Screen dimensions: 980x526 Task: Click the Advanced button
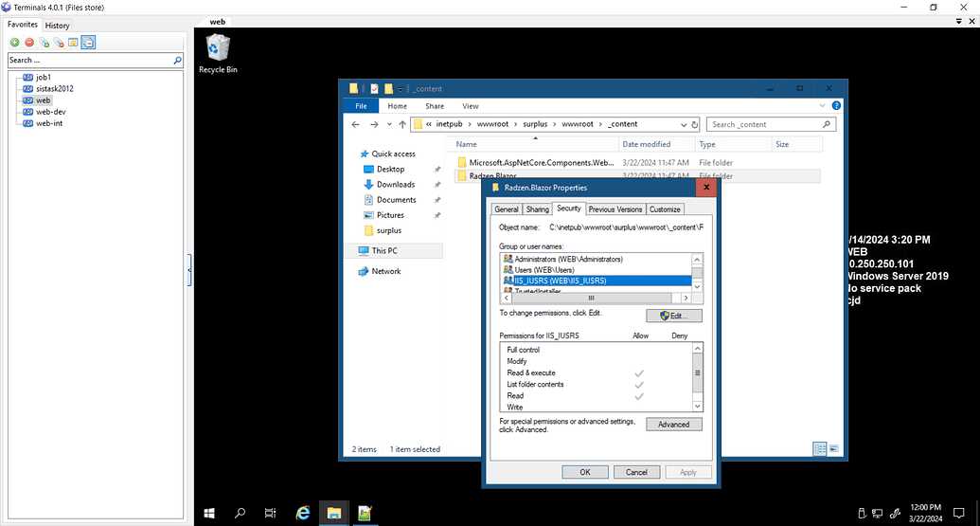click(674, 425)
